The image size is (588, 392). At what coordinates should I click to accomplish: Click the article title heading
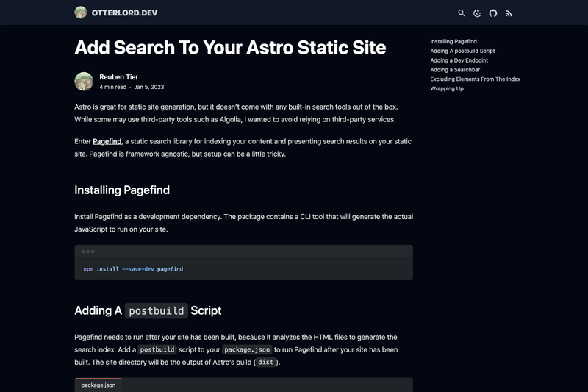point(230,48)
